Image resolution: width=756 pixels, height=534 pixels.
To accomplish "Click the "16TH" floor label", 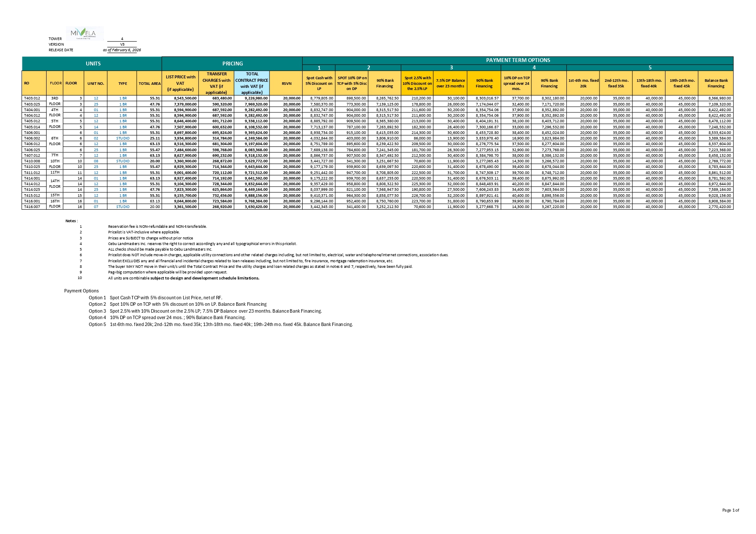I will click(x=55, y=201).
